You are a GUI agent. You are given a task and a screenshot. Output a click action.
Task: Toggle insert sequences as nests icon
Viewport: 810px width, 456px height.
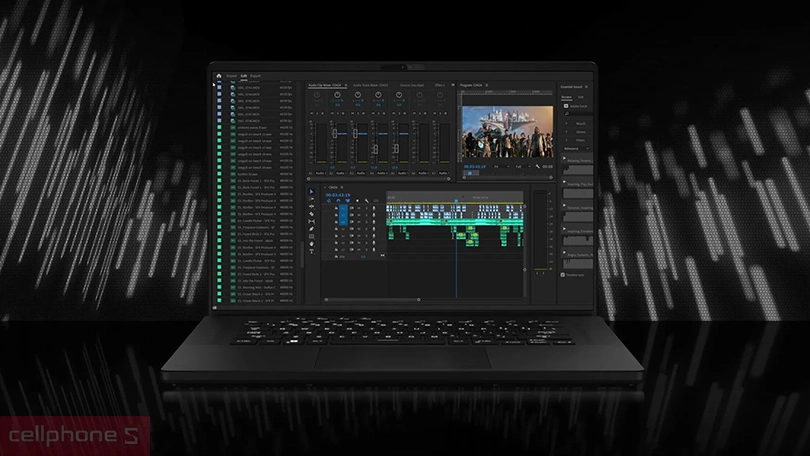(x=329, y=201)
